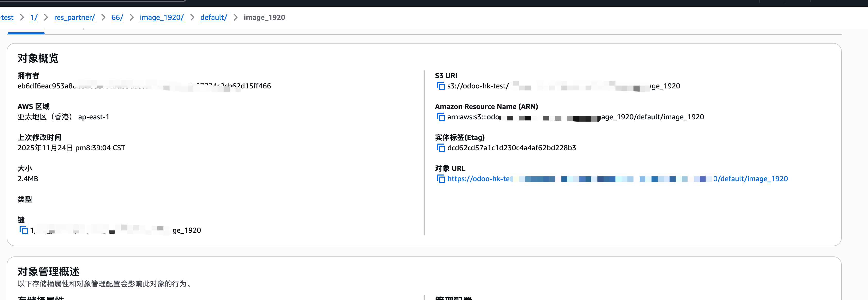The width and height of the screenshot is (868, 300).
Task: Select the Etag hash dcd62cd57a1c1d230c4a4af62bd228b3
Action: click(512, 148)
